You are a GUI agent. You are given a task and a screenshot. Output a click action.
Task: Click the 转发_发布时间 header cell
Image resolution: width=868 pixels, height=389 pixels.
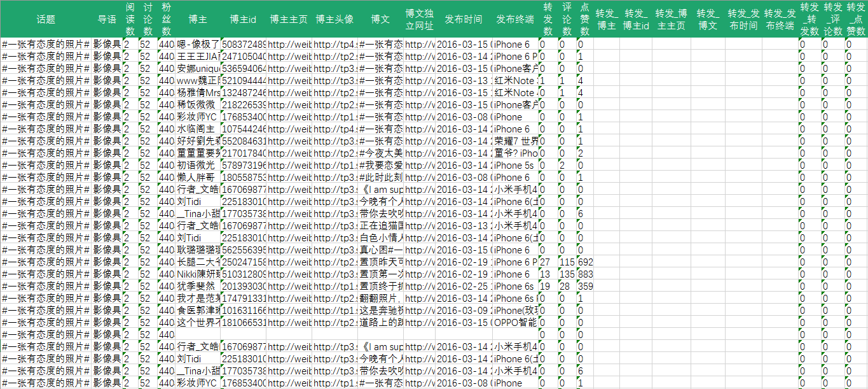[743, 19]
